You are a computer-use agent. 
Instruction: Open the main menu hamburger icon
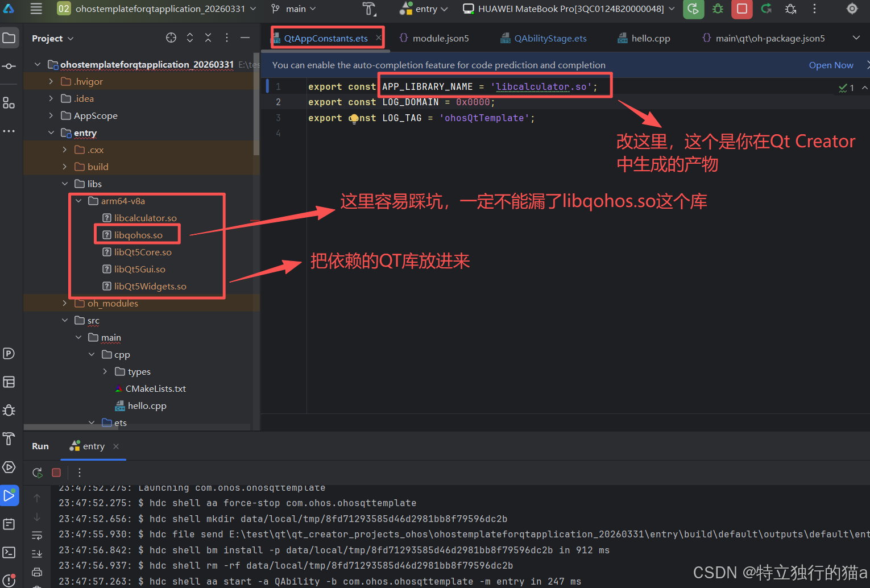(36, 9)
